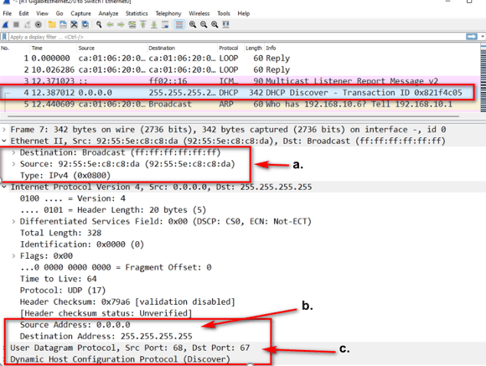Viewport: 486px width, 366px height.
Task: Toggle packet list colorization
Action: point(179,25)
